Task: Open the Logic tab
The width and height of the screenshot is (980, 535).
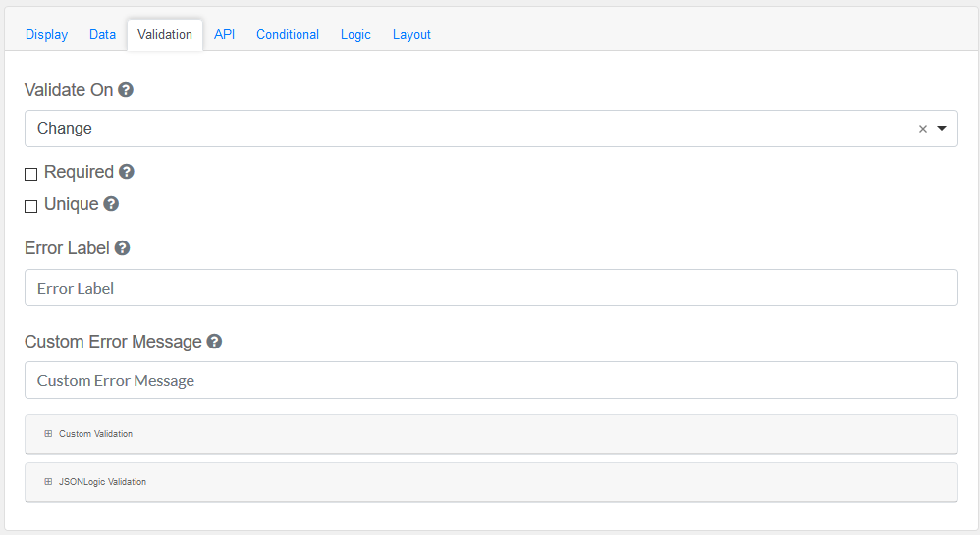Action: pyautogui.click(x=355, y=35)
